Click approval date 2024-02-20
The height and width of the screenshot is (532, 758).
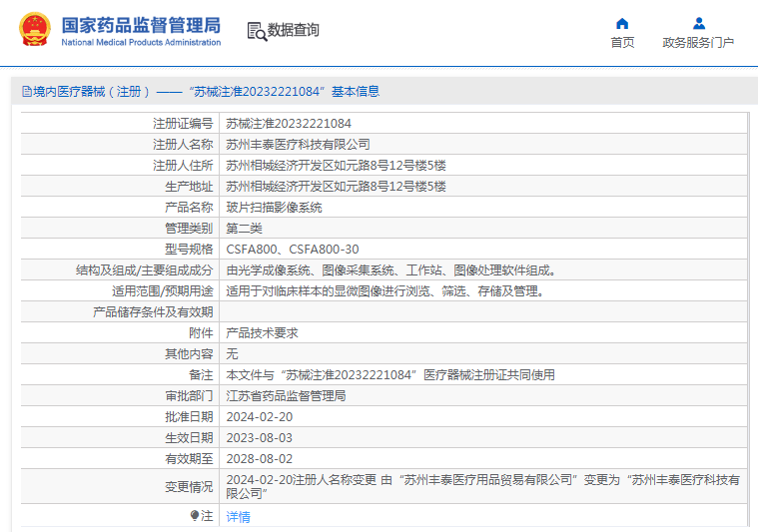[x=259, y=417]
